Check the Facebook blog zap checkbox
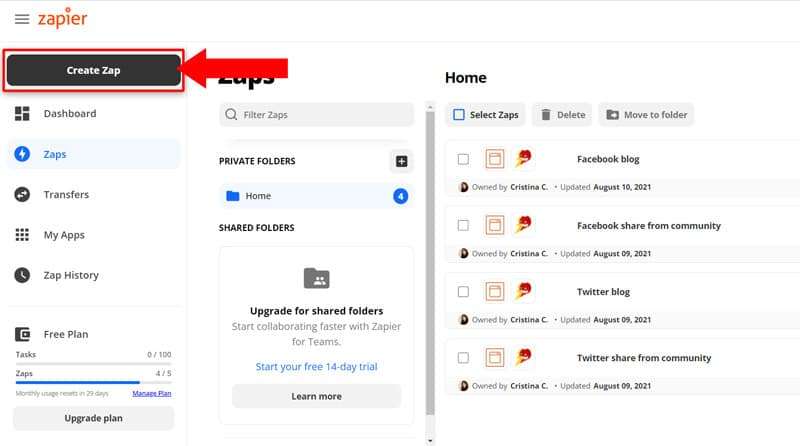 tap(463, 159)
